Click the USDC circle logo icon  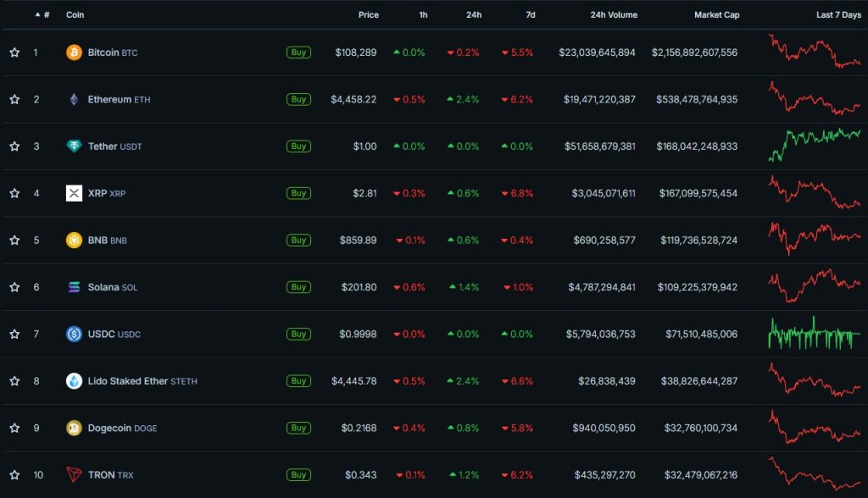click(75, 334)
